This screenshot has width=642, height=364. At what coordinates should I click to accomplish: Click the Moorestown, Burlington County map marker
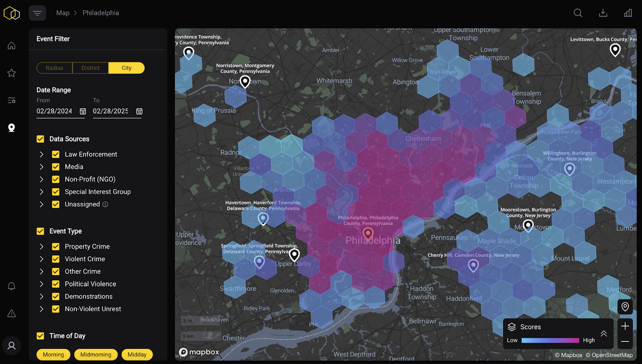(528, 226)
